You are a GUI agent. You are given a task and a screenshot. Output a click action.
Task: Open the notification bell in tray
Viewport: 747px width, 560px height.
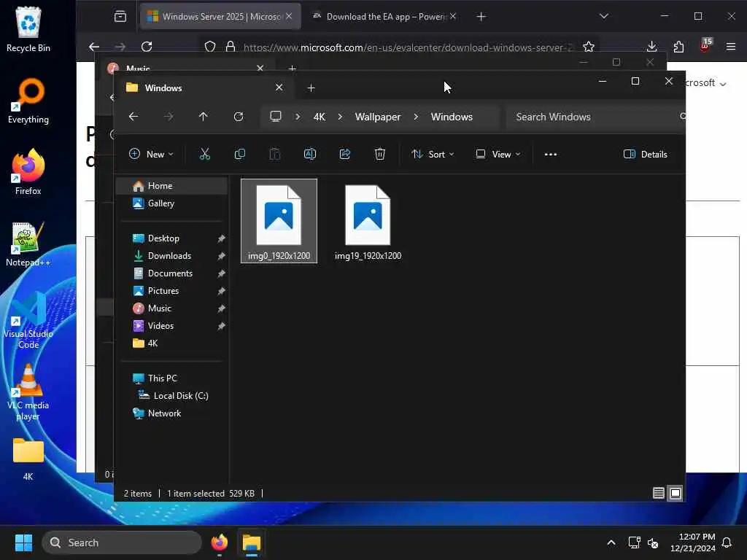pyautogui.click(x=727, y=542)
